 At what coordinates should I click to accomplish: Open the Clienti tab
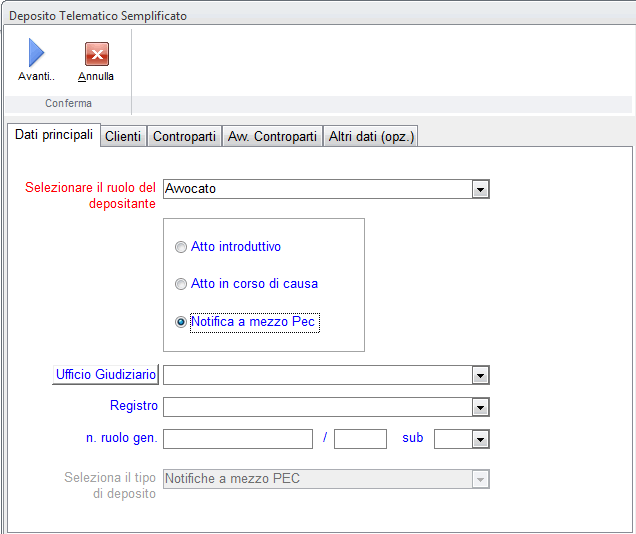123,136
